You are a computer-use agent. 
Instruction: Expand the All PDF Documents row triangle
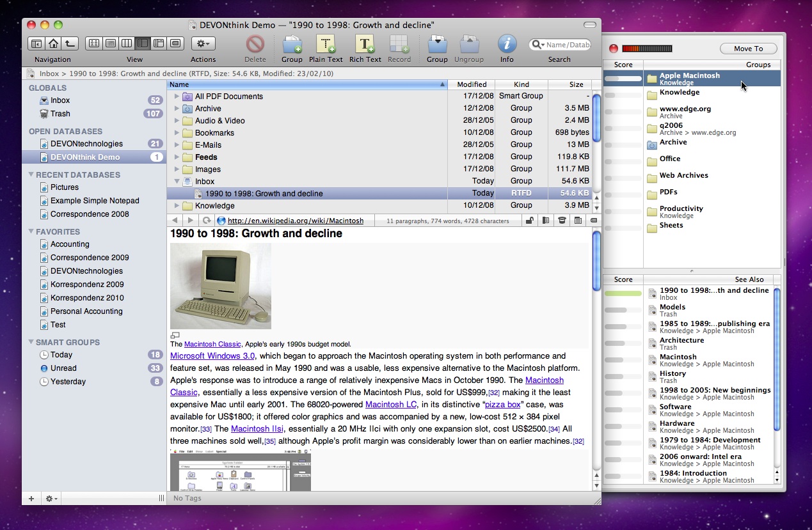click(177, 97)
